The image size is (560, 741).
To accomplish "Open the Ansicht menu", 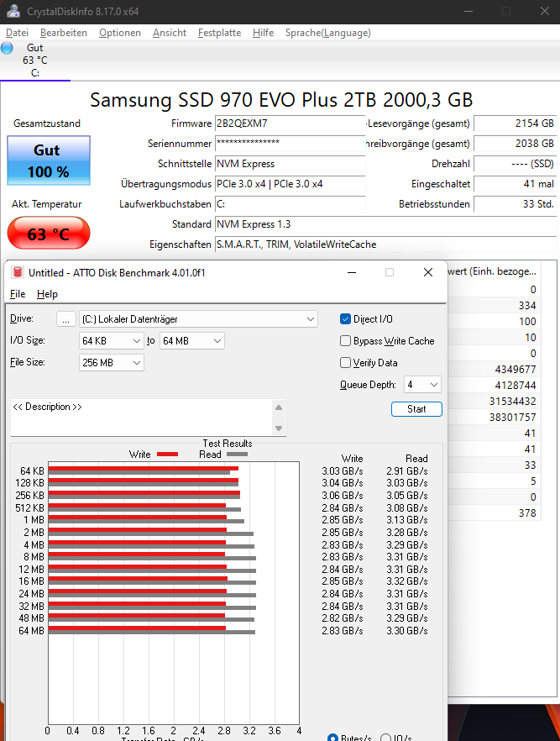I will pos(170,33).
